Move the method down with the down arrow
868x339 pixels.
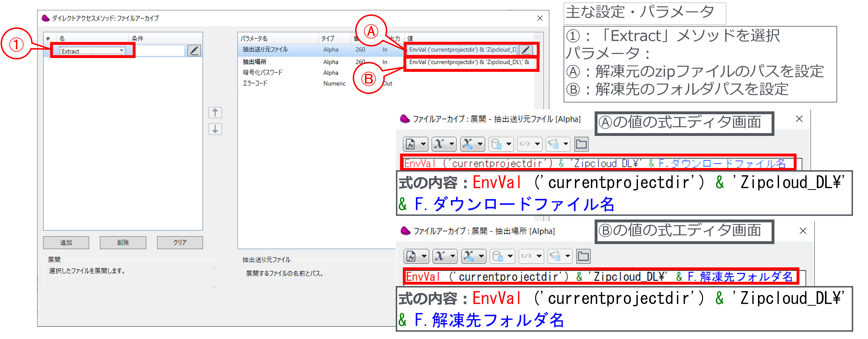[215, 129]
